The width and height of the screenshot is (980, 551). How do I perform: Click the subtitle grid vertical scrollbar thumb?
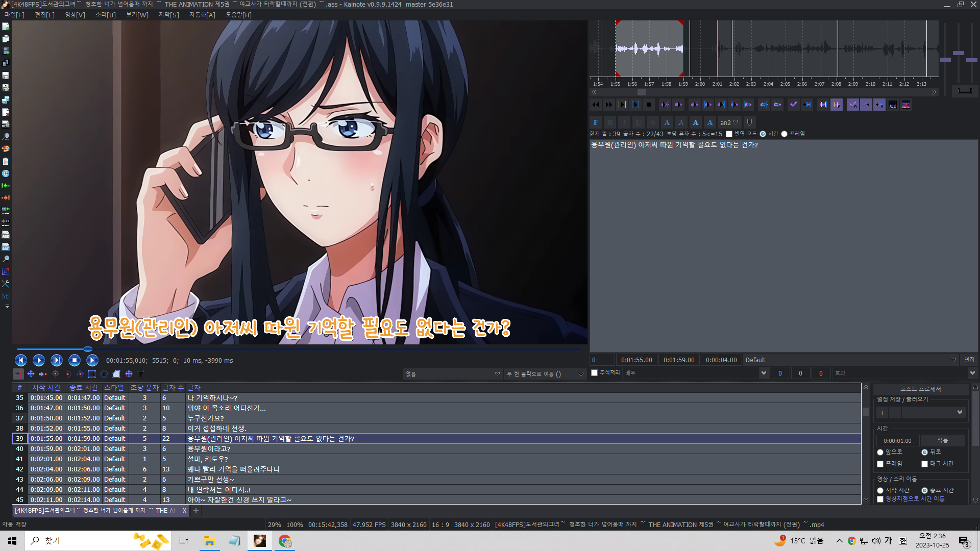pyautogui.click(x=866, y=412)
